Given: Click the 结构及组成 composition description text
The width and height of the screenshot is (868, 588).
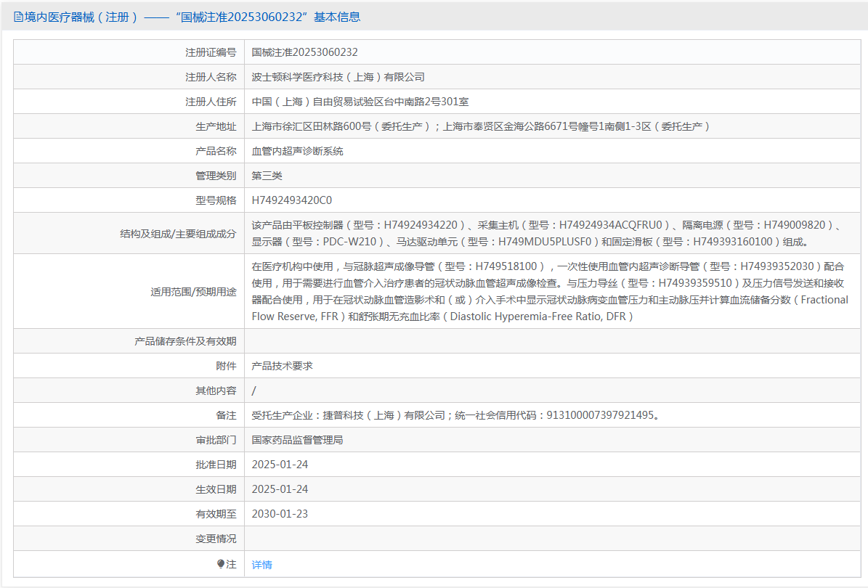Looking at the screenshot, I should pyautogui.click(x=546, y=233).
